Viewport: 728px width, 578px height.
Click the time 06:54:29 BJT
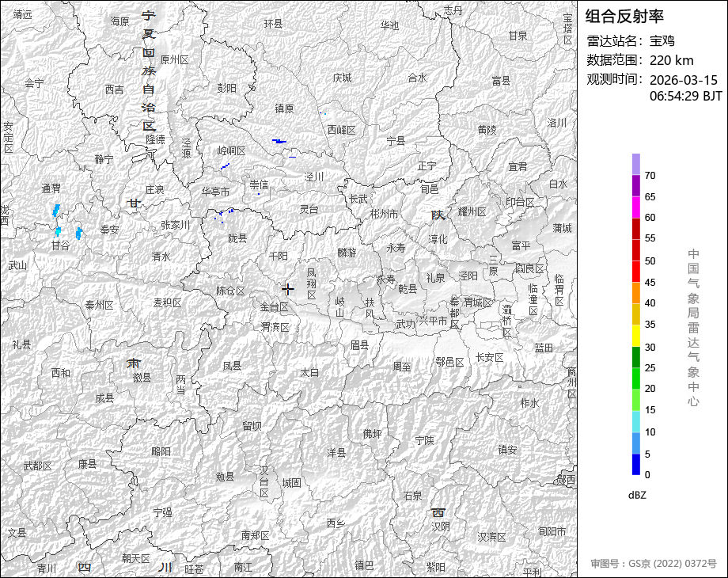point(686,96)
